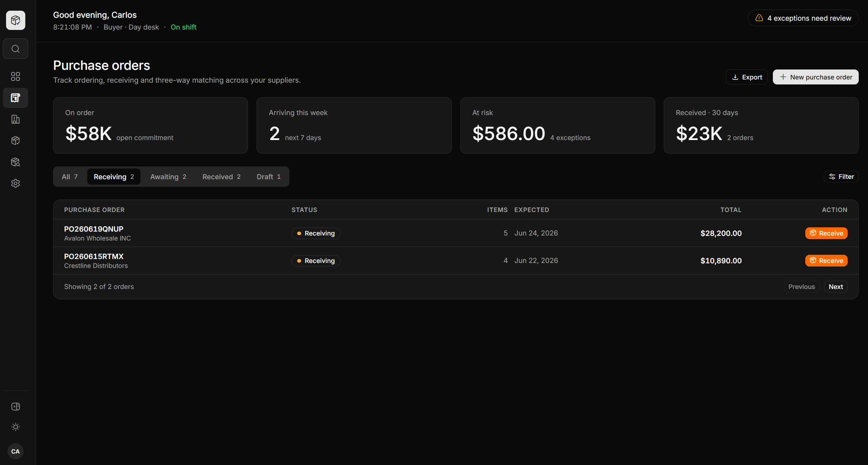This screenshot has width=868, height=465.
Task: Go to the Next page of orders
Action: coord(836,286)
